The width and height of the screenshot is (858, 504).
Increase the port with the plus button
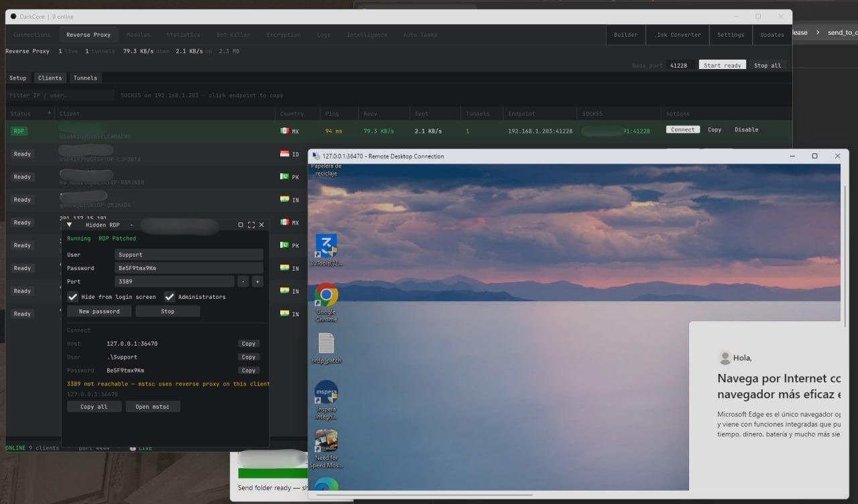pos(257,281)
